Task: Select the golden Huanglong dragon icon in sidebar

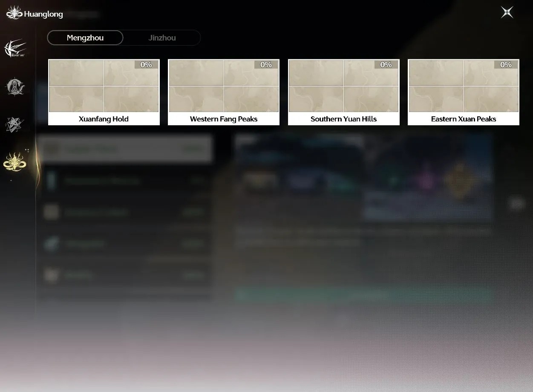Action: pos(15,162)
